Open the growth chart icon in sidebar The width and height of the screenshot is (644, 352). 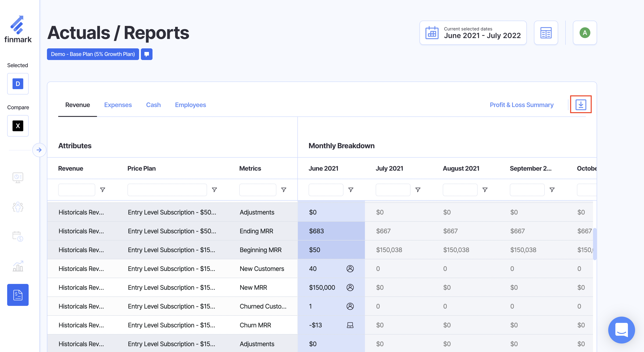coord(18,266)
